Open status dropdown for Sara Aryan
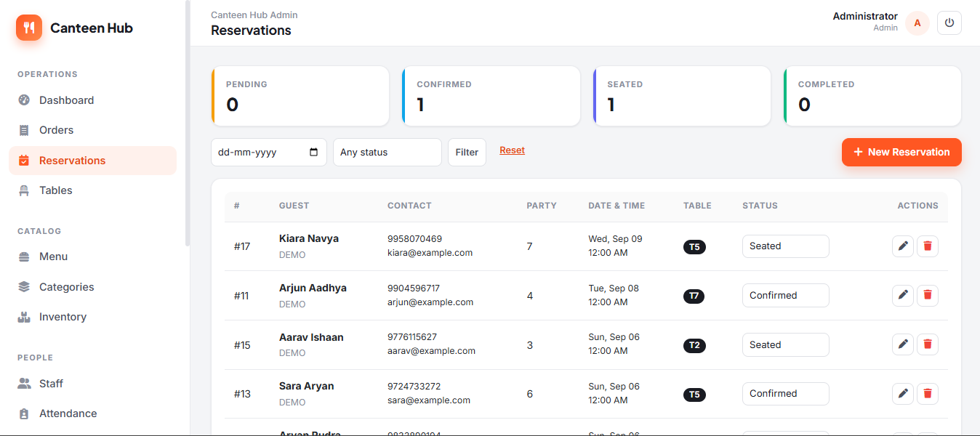The image size is (980, 436). (x=786, y=394)
